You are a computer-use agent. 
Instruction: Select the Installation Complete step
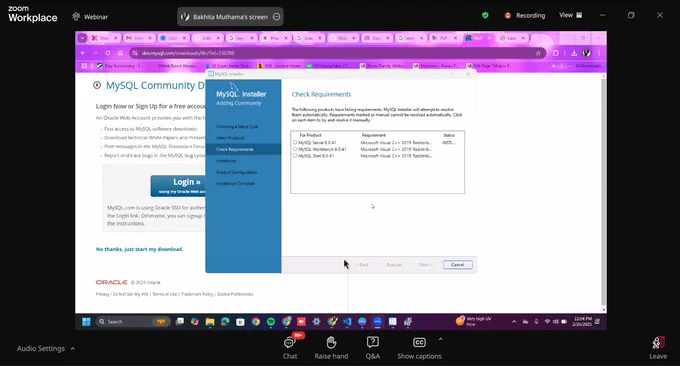pos(235,183)
